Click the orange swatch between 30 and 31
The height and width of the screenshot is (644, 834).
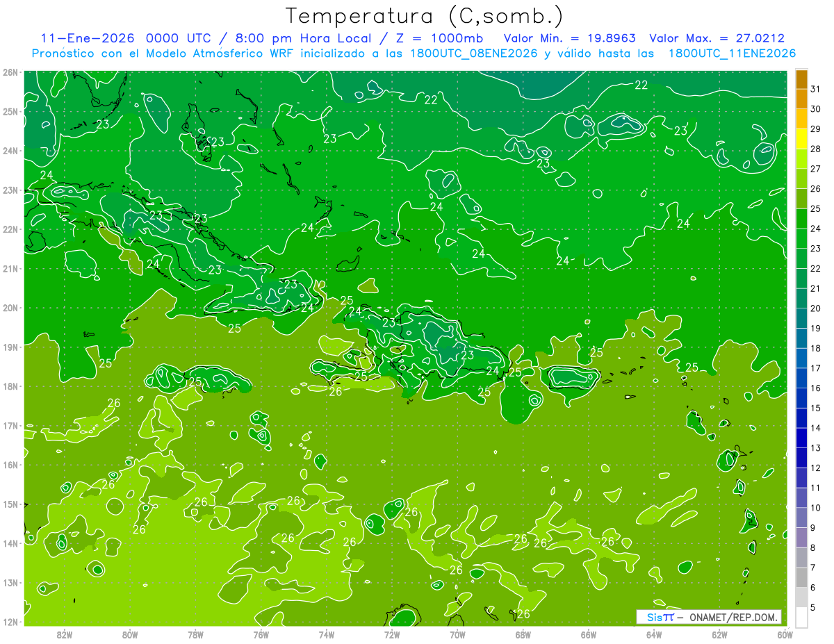coord(801,99)
